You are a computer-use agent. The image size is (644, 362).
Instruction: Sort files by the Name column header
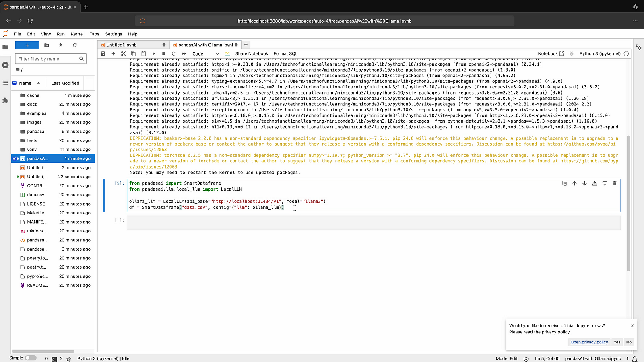25,83
